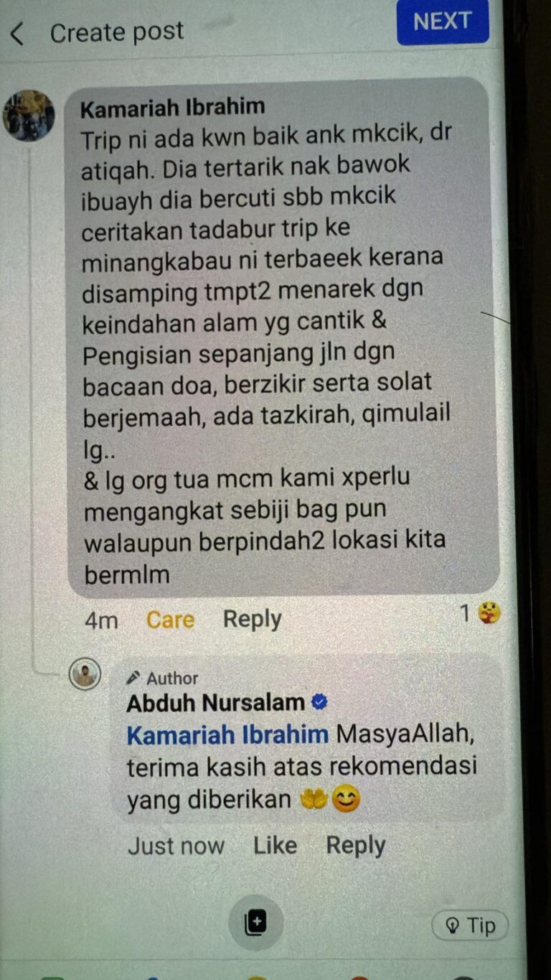This screenshot has height=980, width=551.
Task: Open the Tip lightbulb button
Action: click(470, 926)
